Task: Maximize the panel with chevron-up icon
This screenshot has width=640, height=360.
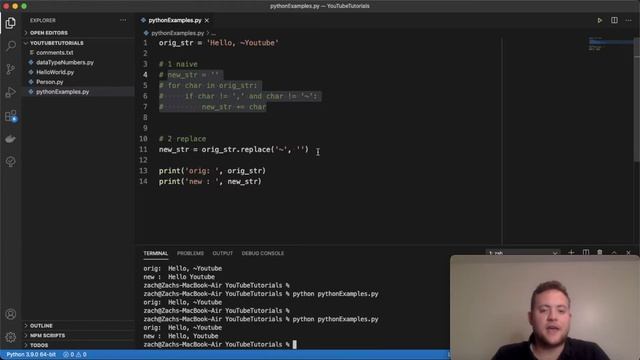Action: (614, 253)
